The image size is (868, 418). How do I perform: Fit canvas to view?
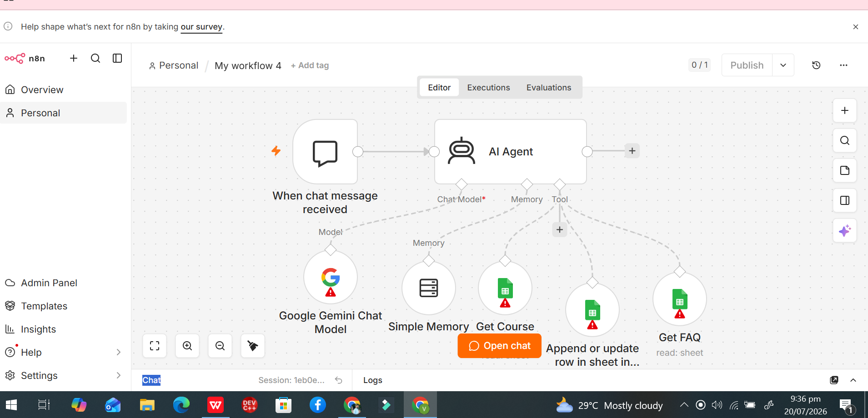(x=155, y=346)
